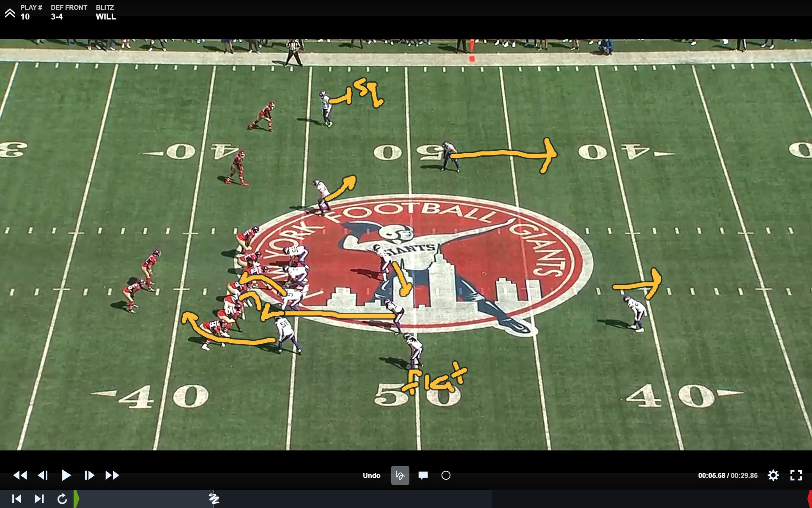
Task: Click the timecode 00:05.68 / 00:29.86
Action: pos(728,475)
